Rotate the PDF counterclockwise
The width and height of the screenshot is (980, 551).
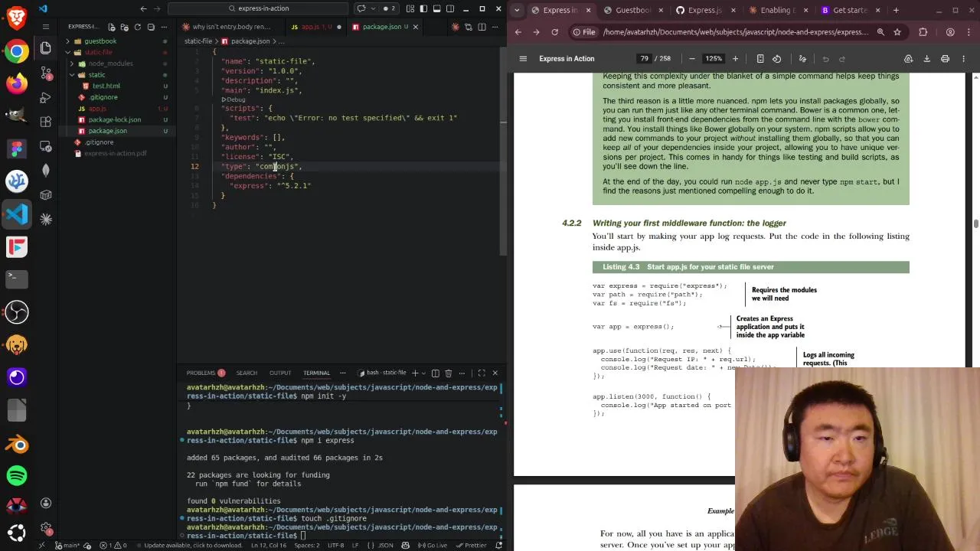click(777, 59)
